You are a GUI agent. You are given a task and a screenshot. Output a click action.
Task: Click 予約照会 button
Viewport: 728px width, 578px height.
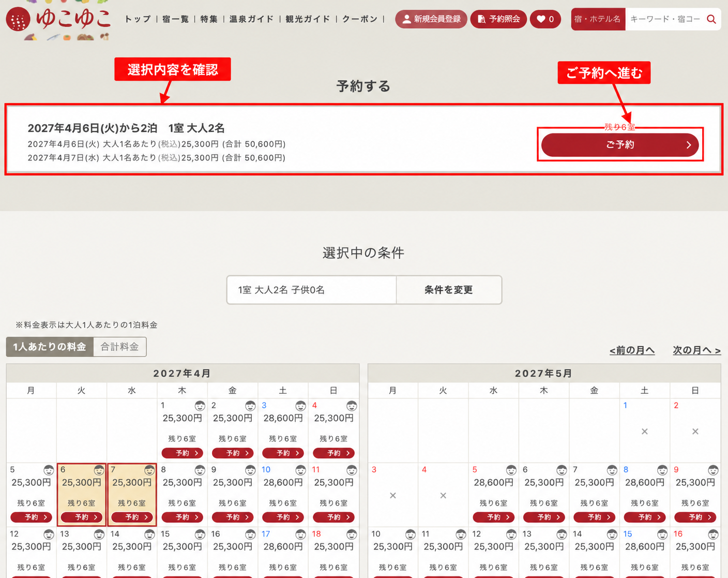click(498, 19)
